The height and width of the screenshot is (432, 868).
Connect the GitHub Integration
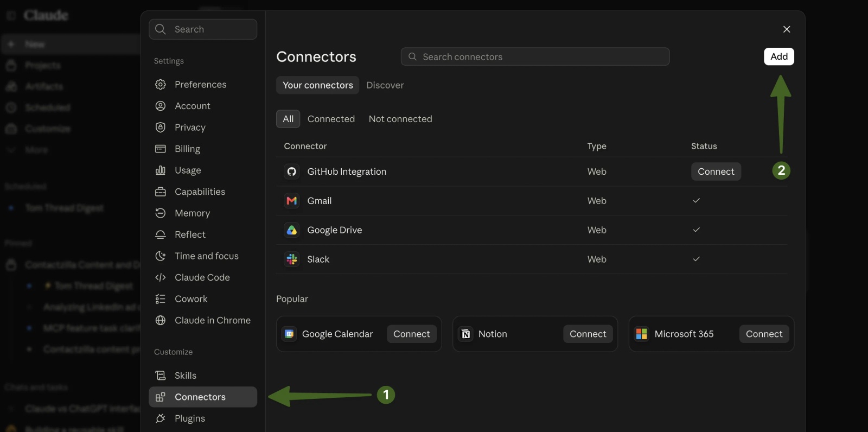pos(716,171)
